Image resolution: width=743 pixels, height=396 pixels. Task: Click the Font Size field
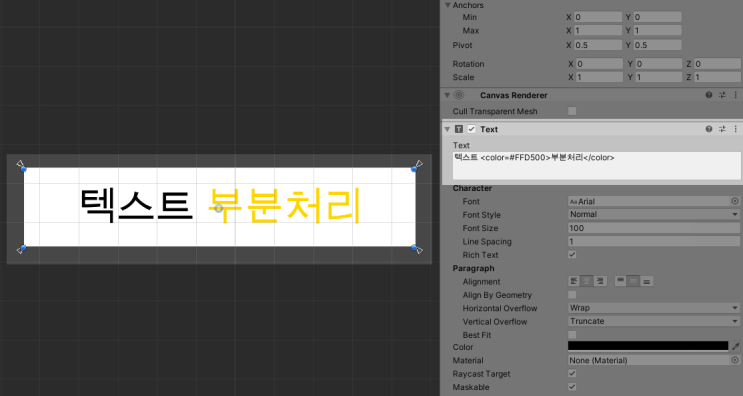click(653, 228)
